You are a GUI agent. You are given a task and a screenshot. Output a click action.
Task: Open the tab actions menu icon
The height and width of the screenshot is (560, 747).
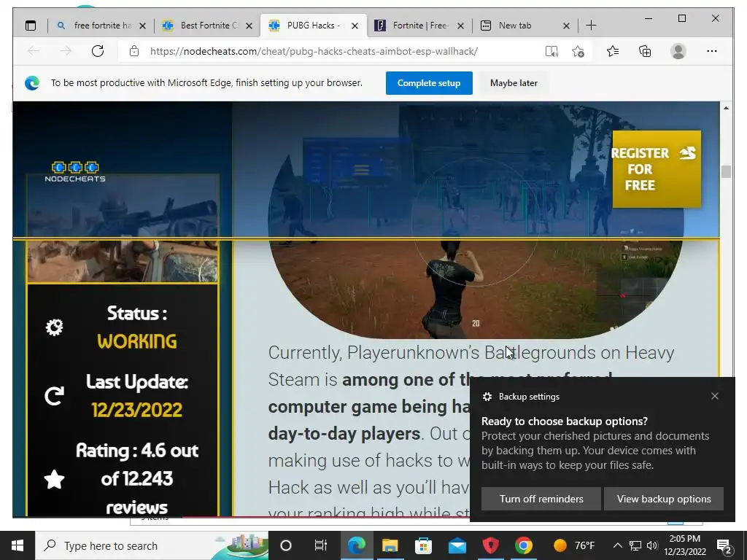click(x=31, y=26)
